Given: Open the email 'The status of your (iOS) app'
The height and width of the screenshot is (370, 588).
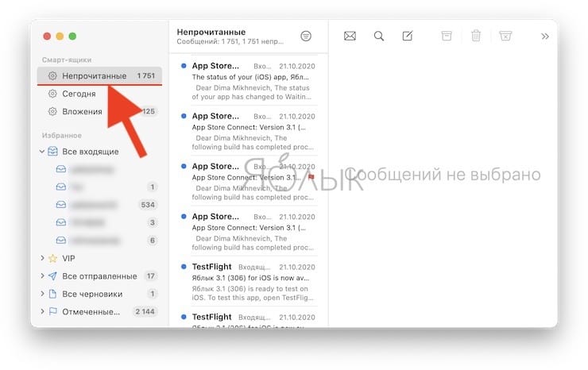Looking at the screenshot, I should pos(248,81).
